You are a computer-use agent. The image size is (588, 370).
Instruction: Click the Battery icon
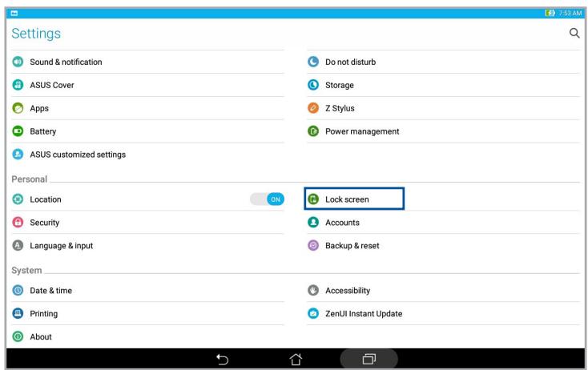coord(18,131)
